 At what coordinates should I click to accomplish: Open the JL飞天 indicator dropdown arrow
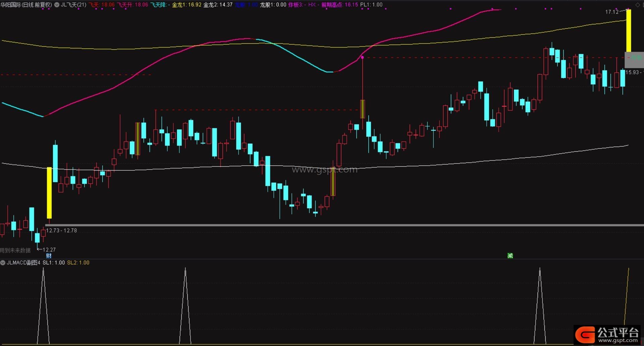[57, 5]
